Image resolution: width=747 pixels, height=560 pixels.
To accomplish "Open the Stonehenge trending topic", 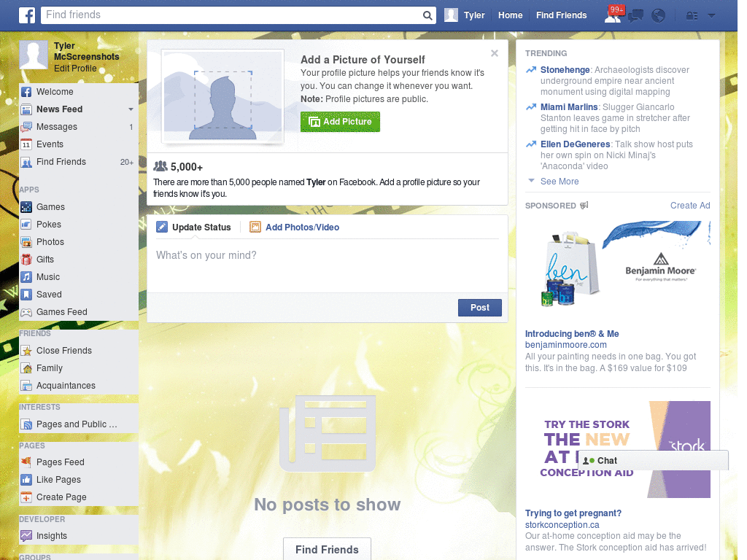I will pos(565,70).
